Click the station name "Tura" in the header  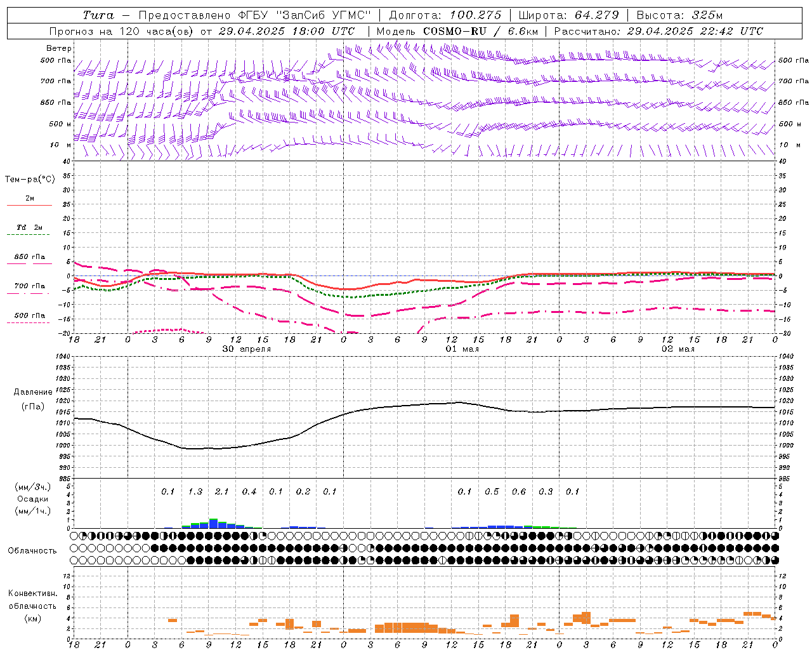tap(98, 15)
